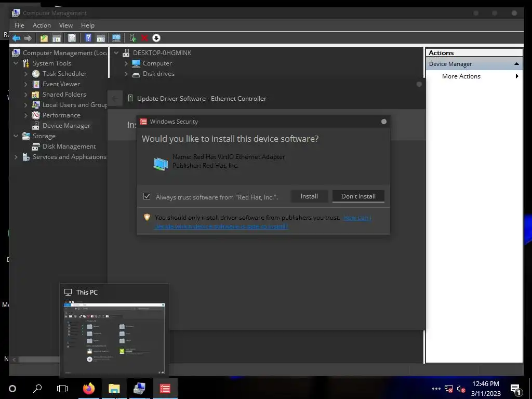The width and height of the screenshot is (532, 399).
Task: Expand the Computer device category
Action: click(126, 63)
